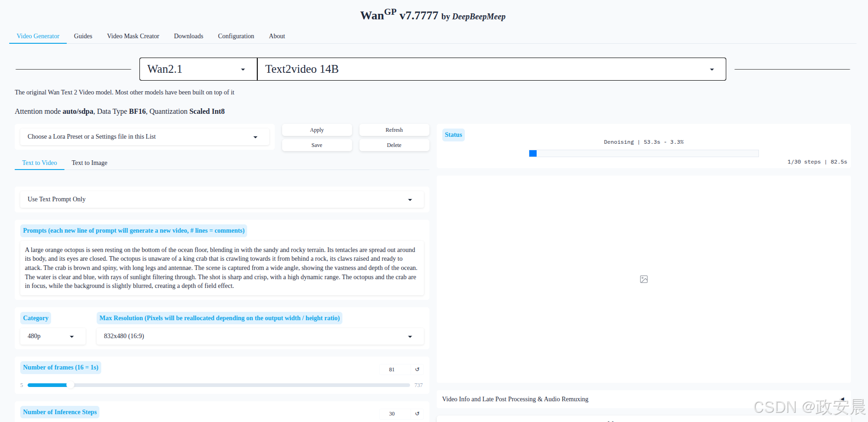The width and height of the screenshot is (868, 422).
Task: Go to the Downloads tab
Action: click(188, 36)
